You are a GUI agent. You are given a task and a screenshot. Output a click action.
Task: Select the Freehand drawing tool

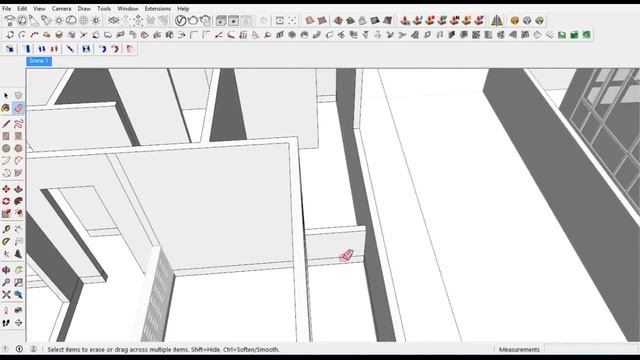pos(18,124)
